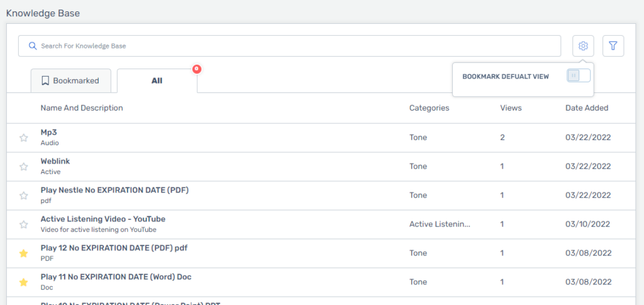
Task: Click the truncated 'Active Listenin...' category cell
Action: [x=440, y=224]
